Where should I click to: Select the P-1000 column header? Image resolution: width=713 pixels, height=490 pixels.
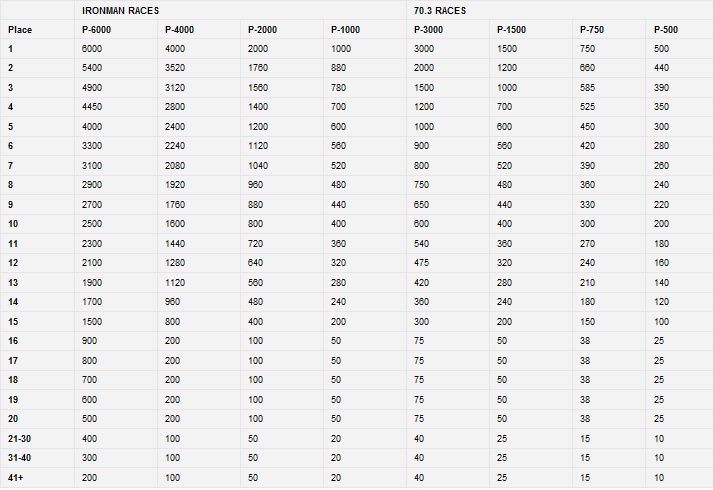(x=345, y=30)
